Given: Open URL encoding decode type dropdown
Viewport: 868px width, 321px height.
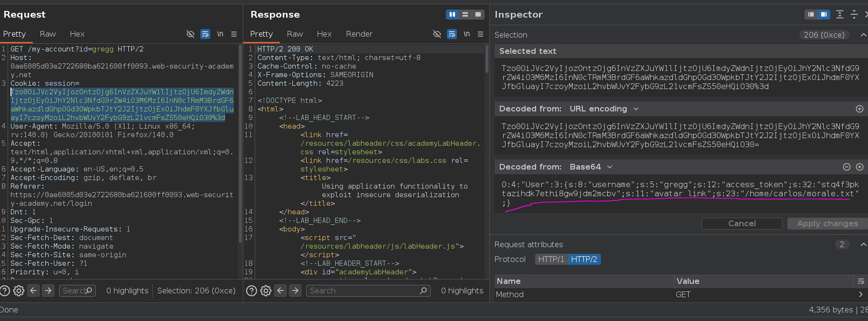Looking at the screenshot, I should [604, 109].
